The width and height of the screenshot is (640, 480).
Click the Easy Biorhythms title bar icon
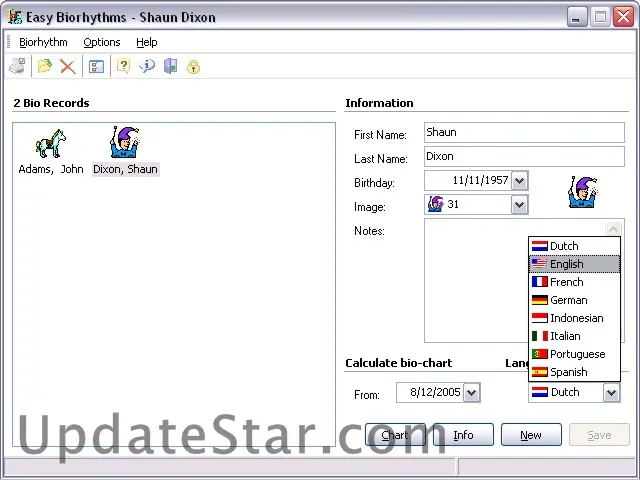click(x=15, y=17)
